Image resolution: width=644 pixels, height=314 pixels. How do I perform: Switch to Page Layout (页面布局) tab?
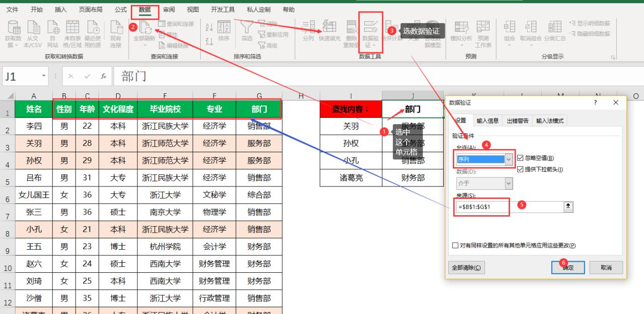(x=91, y=10)
